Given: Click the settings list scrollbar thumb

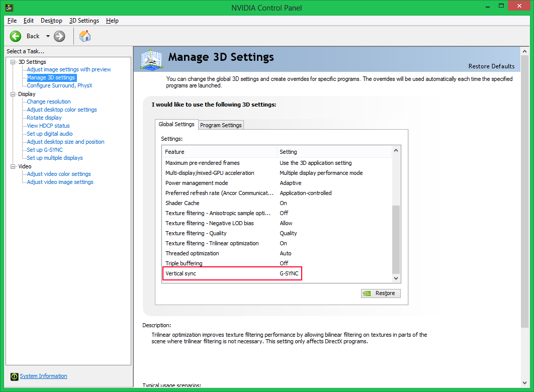Looking at the screenshot, I should (396, 240).
